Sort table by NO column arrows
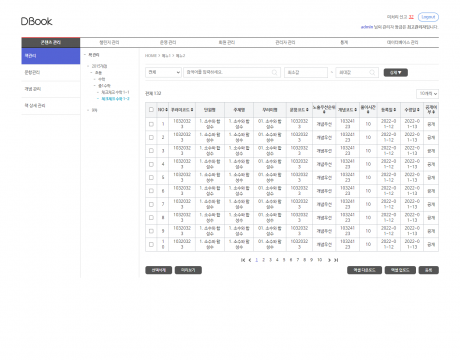 [166, 110]
